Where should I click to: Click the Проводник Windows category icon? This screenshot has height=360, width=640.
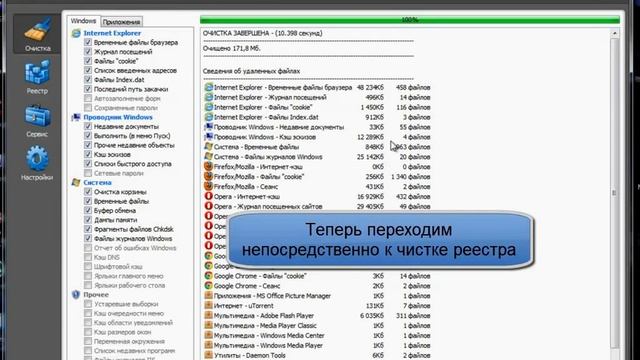point(76,117)
